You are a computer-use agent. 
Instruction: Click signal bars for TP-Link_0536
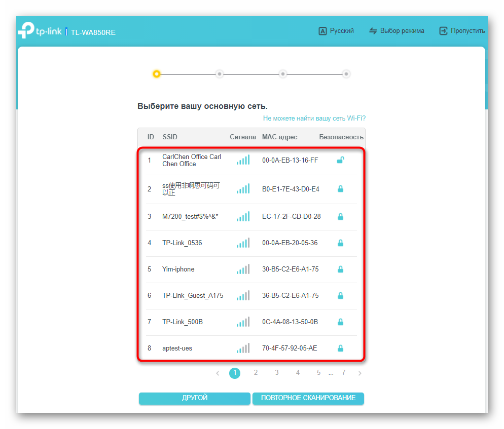click(x=243, y=243)
